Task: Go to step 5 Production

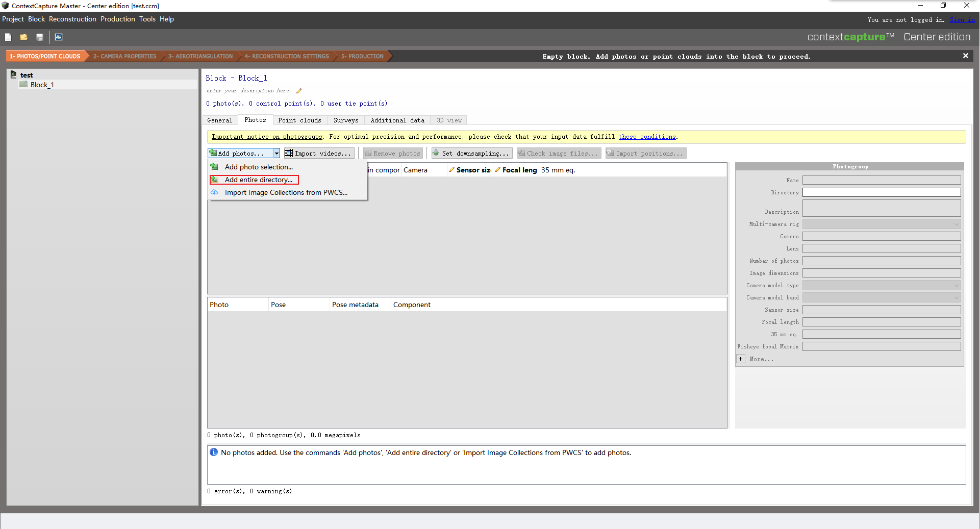Action: pyautogui.click(x=362, y=56)
